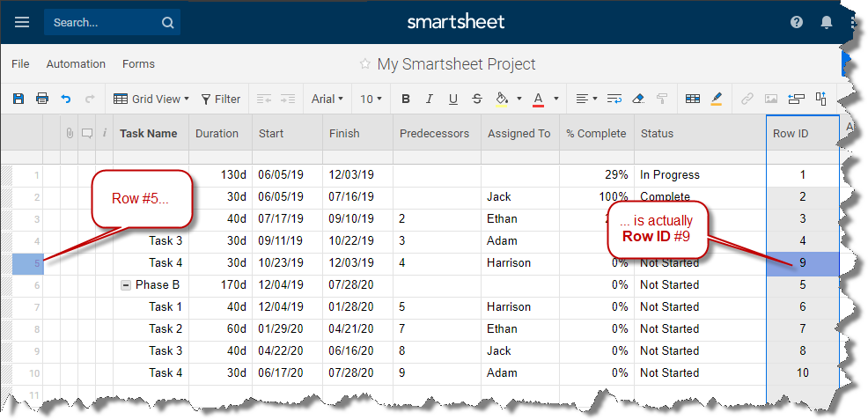
Task: Click the Insert Image icon
Action: pyautogui.click(x=771, y=99)
